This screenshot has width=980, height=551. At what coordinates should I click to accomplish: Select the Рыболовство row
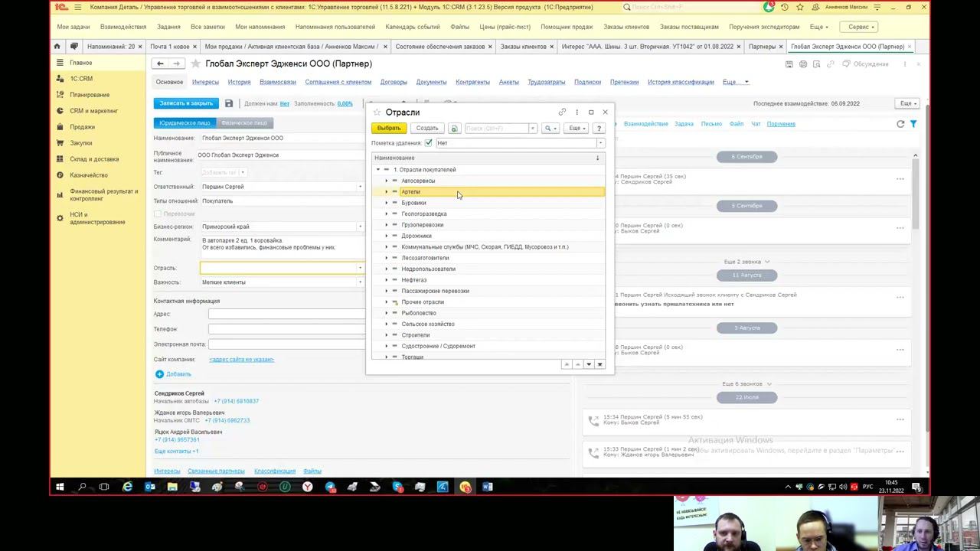pyautogui.click(x=487, y=313)
